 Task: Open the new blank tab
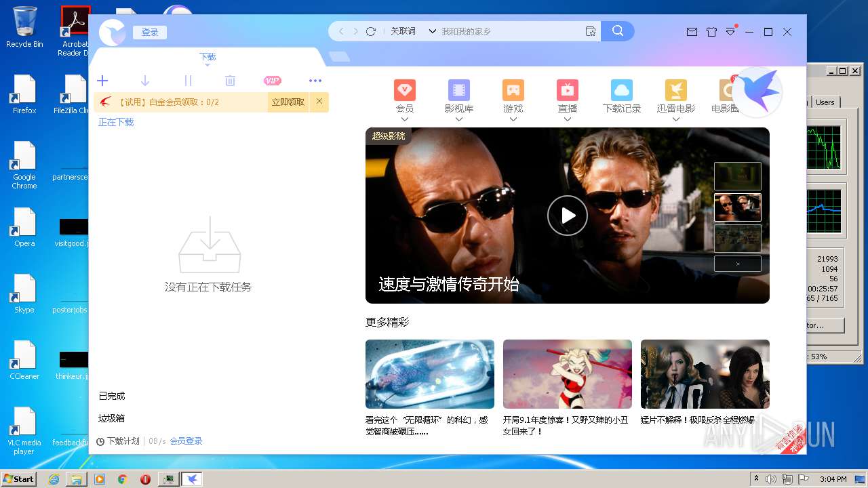pos(339,57)
